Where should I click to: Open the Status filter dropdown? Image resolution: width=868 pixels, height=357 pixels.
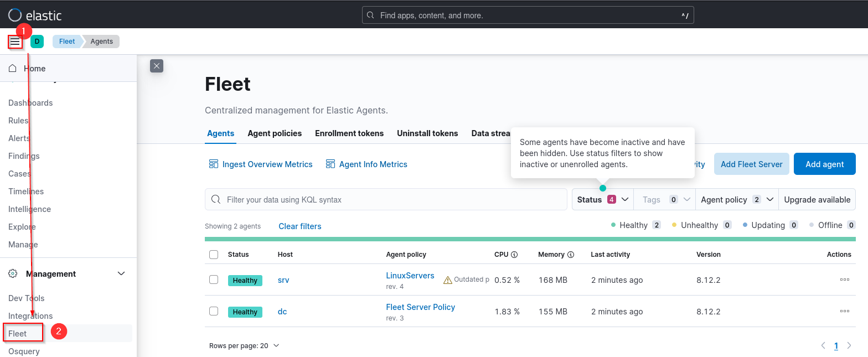603,200
